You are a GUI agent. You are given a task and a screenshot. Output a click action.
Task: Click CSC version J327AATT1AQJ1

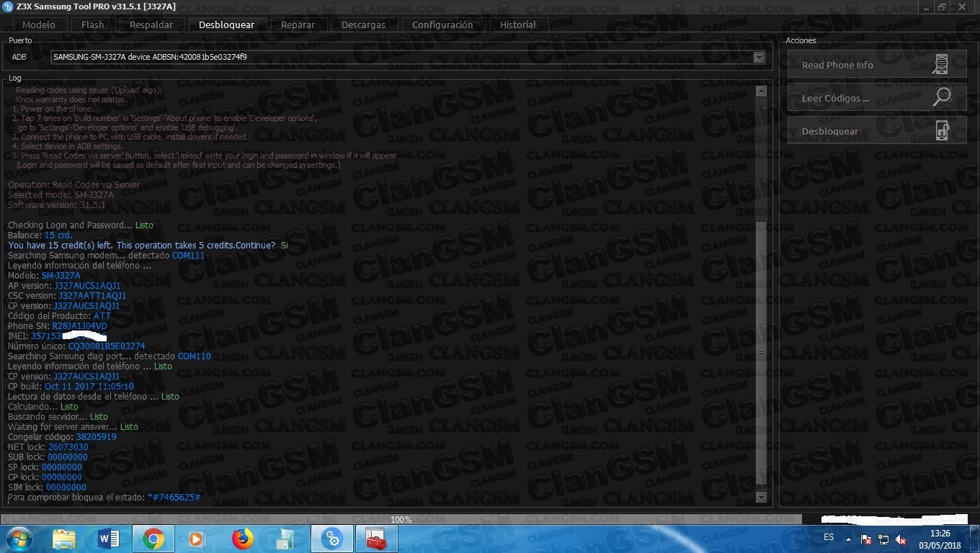(92, 296)
